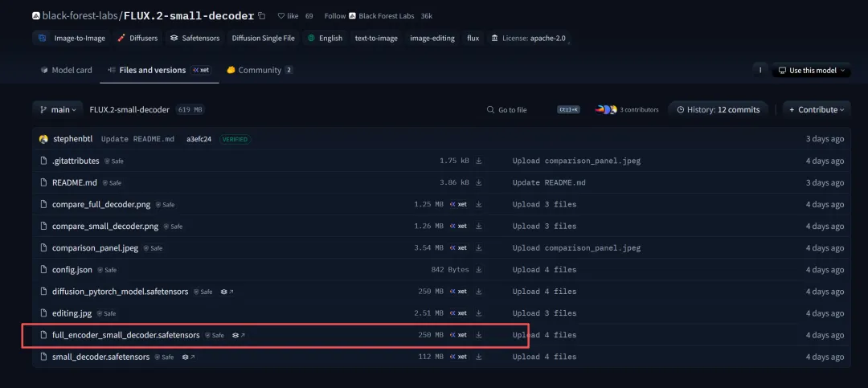Select the flux tag
The height and width of the screenshot is (388, 868).
pyautogui.click(x=473, y=39)
